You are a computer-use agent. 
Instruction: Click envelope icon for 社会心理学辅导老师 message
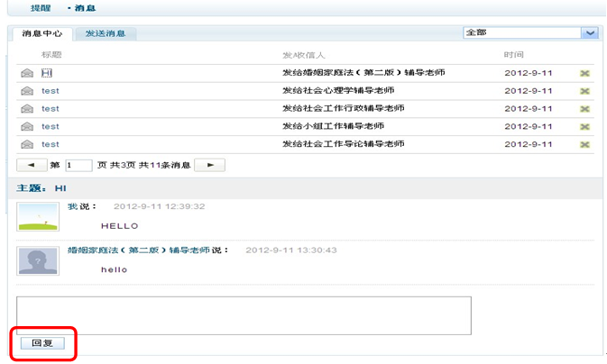(27, 91)
